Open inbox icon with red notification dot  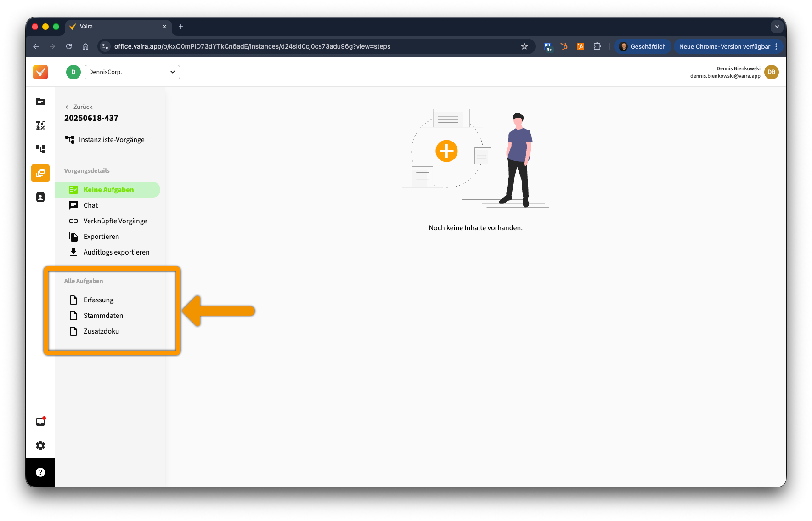click(x=40, y=422)
